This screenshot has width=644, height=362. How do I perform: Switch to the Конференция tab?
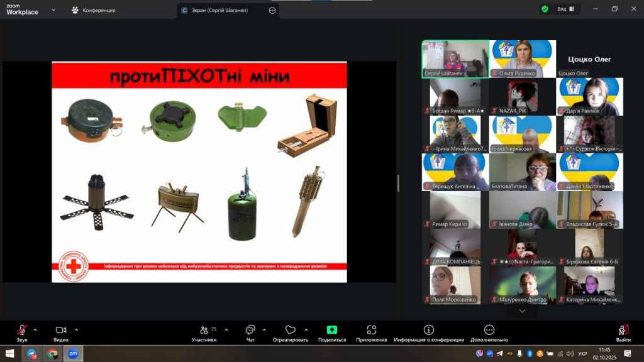(93, 10)
